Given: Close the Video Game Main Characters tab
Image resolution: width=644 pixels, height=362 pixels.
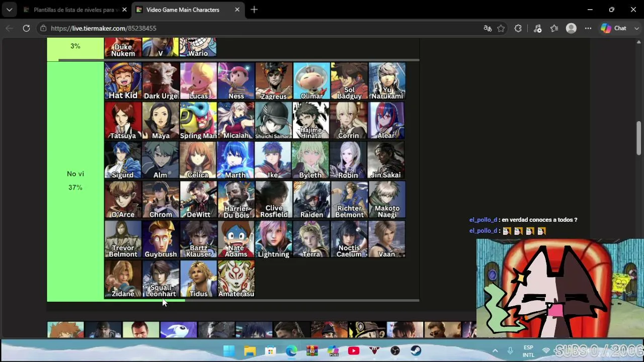Looking at the screenshot, I should point(237,10).
